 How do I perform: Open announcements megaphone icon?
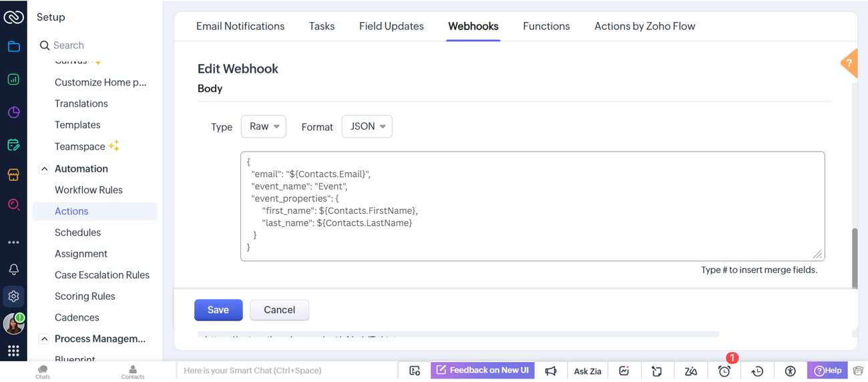coord(551,371)
